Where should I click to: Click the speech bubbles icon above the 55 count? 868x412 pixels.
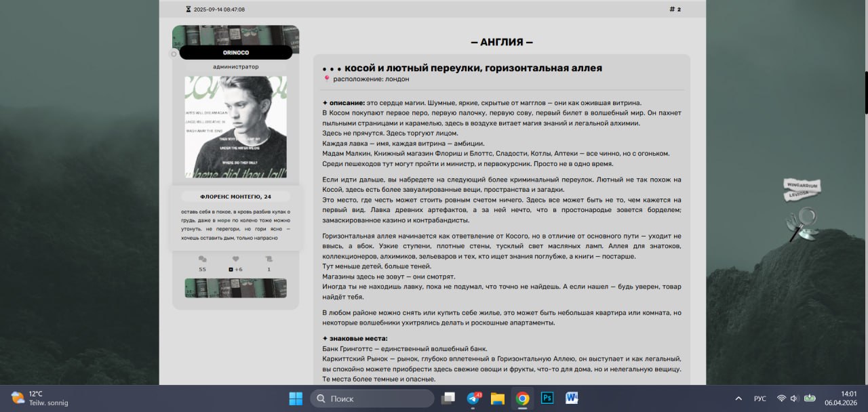202,259
